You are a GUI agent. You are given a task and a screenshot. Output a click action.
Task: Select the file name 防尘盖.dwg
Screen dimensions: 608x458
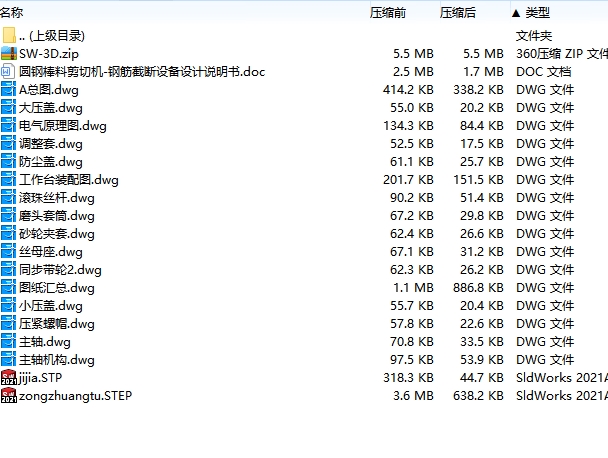pyautogui.click(x=51, y=162)
